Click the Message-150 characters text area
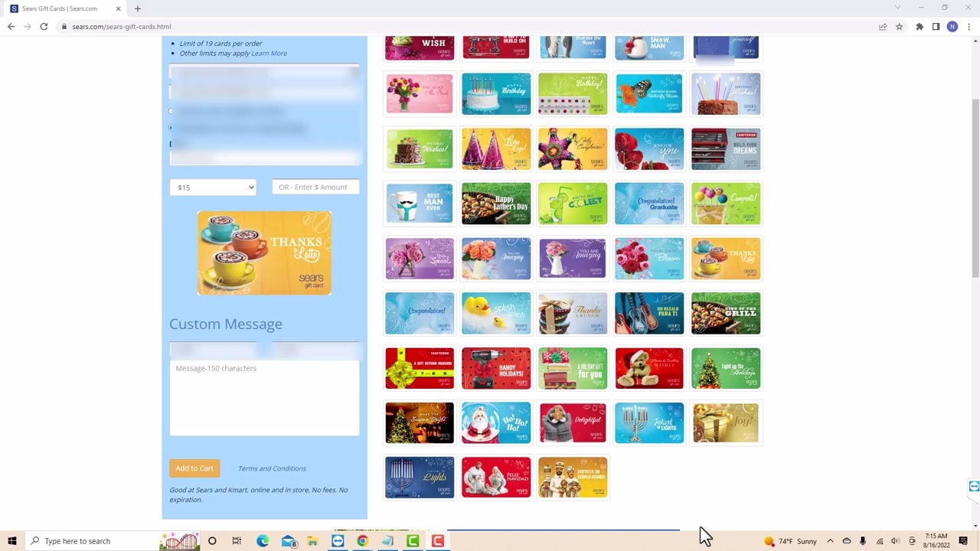The width and height of the screenshot is (980, 551). [x=264, y=398]
